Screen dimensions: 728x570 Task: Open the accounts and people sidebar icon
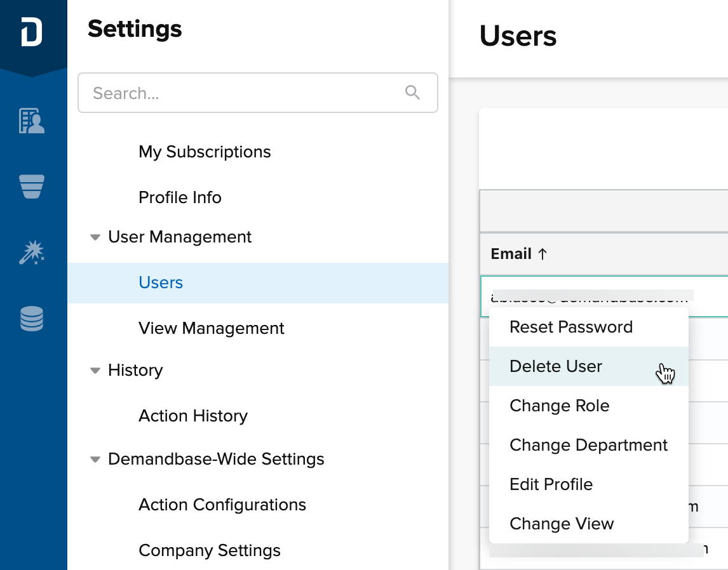click(x=32, y=121)
